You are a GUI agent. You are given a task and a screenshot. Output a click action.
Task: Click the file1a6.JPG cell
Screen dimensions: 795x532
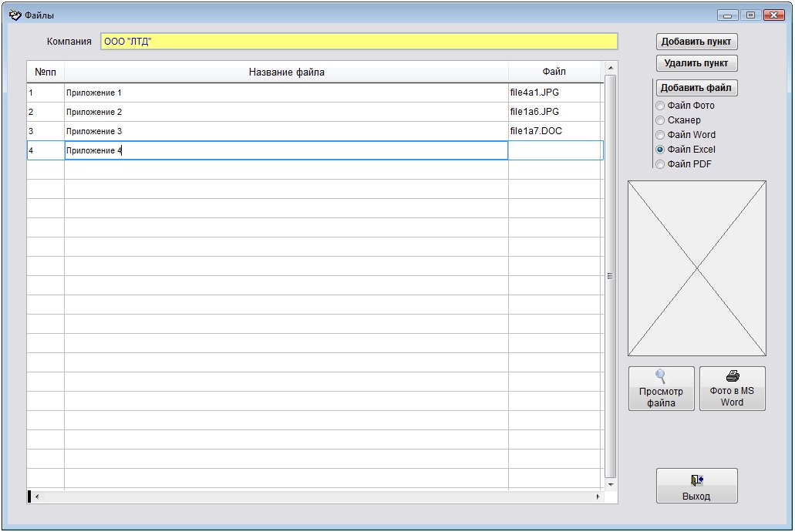[554, 112]
